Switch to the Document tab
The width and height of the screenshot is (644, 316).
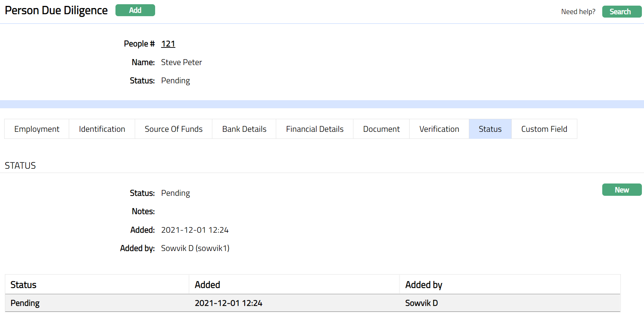point(381,129)
